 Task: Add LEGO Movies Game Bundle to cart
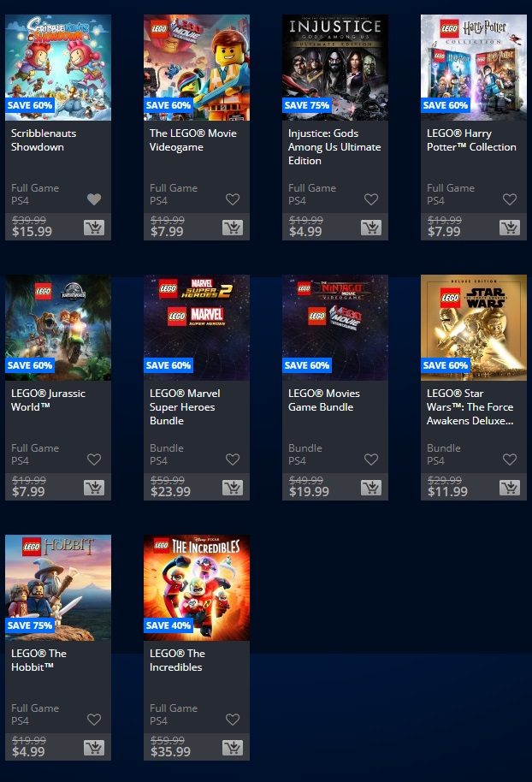tap(371, 488)
